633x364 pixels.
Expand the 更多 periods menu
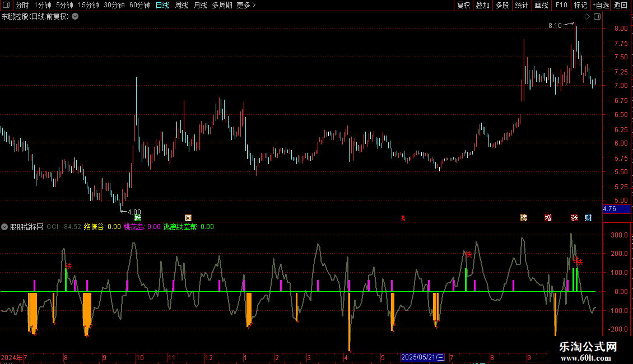pyautogui.click(x=246, y=5)
